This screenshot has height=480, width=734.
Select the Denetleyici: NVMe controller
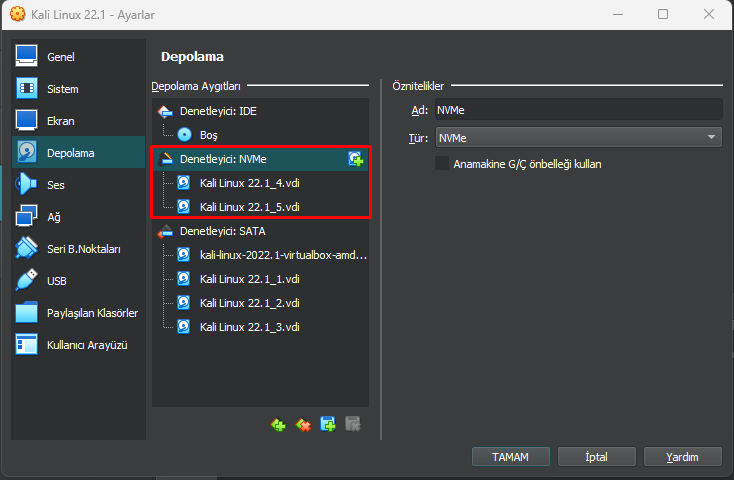point(261,159)
